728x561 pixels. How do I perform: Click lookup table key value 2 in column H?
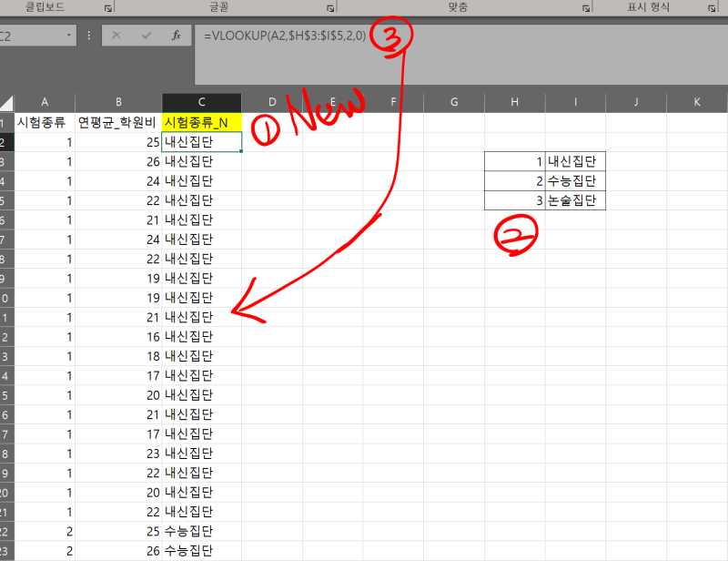(x=514, y=181)
